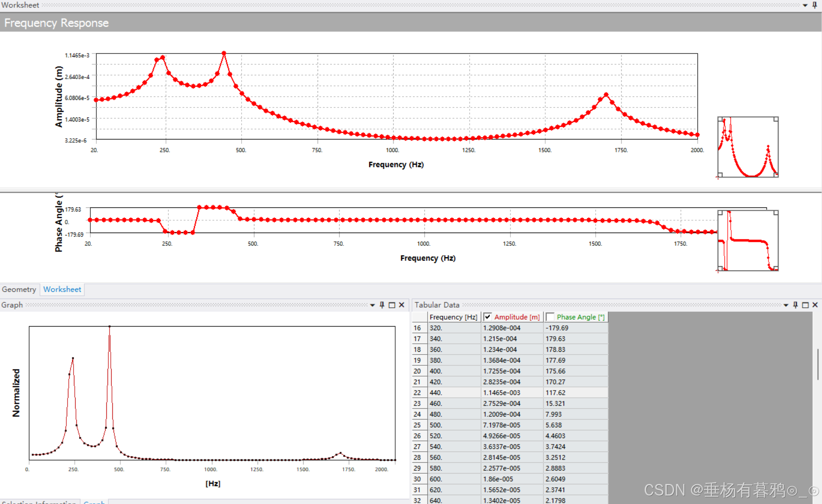Open the Tabular Data panel dropdown
The width and height of the screenshot is (822, 504).
click(x=786, y=305)
